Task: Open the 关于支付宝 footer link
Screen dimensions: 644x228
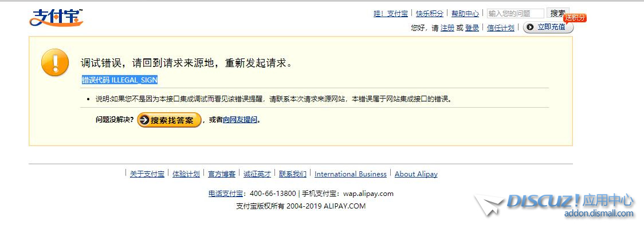Action: pos(147,174)
